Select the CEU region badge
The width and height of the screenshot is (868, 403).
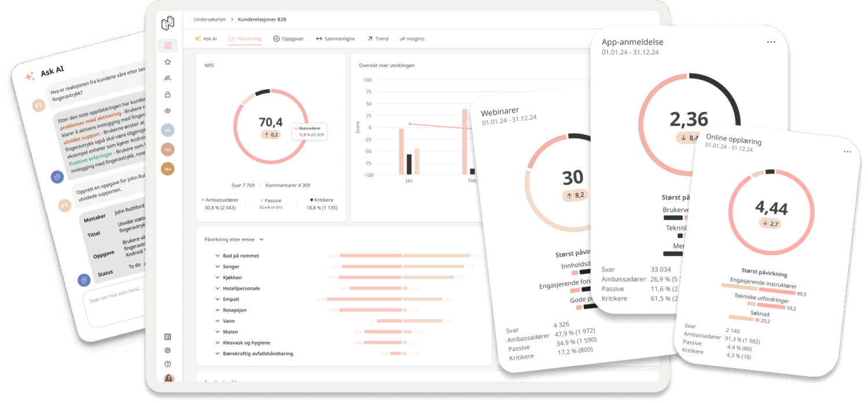168,149
